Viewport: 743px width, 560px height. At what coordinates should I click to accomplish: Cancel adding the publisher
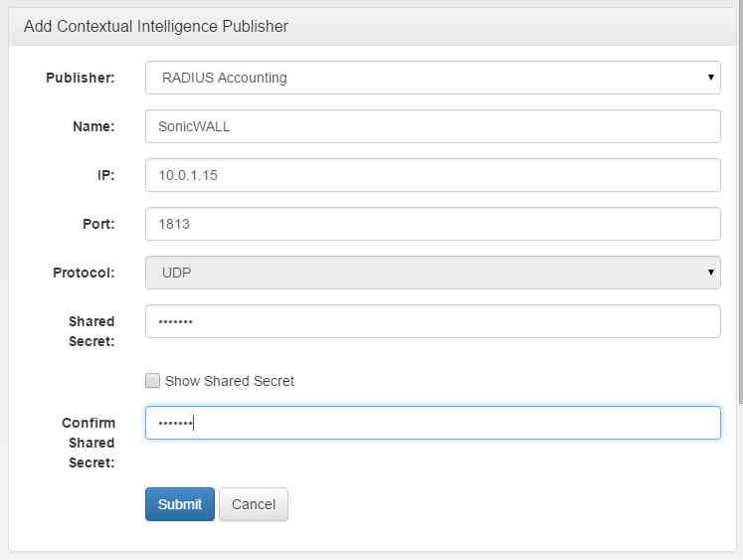254,504
